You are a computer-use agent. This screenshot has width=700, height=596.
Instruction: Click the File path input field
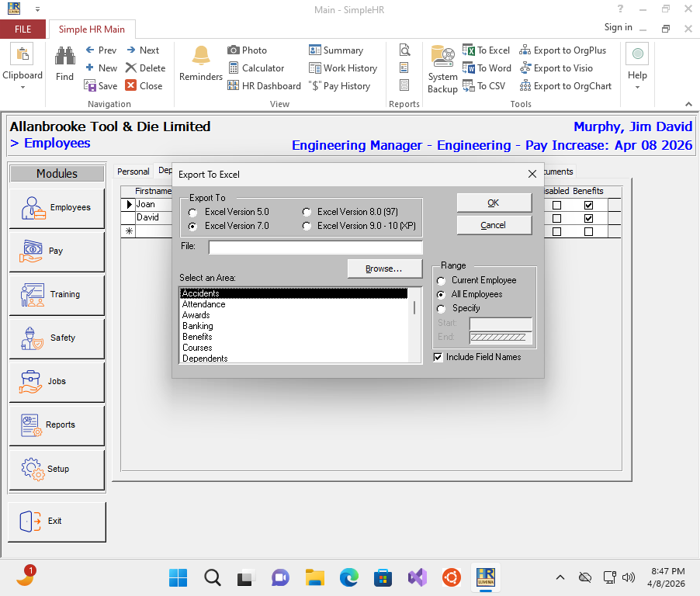[x=315, y=248]
